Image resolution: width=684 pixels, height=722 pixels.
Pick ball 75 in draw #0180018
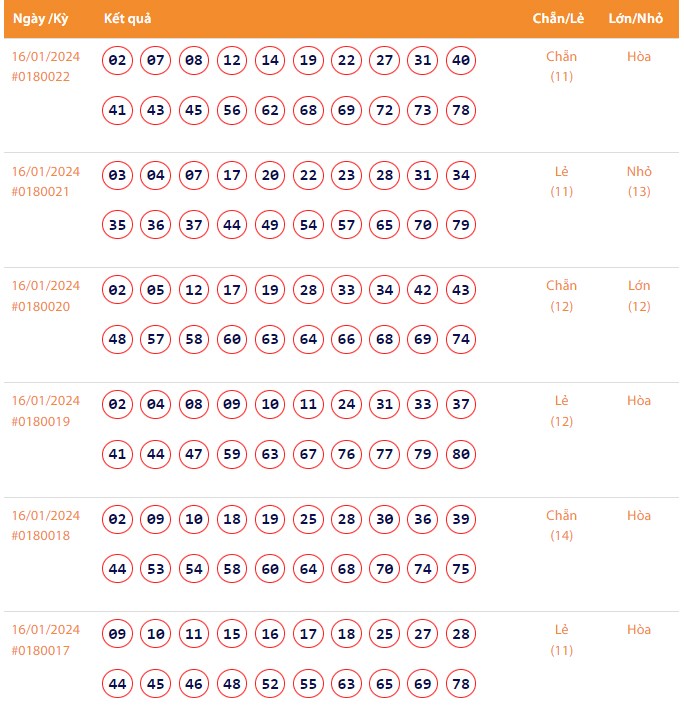[x=461, y=570]
